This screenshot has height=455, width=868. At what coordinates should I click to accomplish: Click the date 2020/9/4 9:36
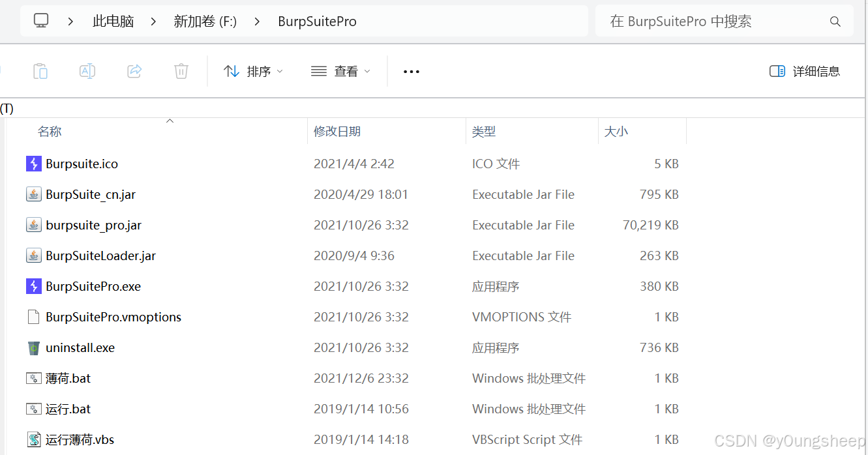click(x=354, y=256)
